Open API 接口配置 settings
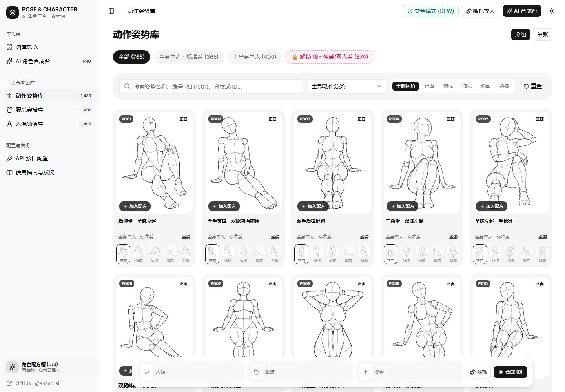Image resolution: width=565 pixels, height=392 pixels. (x=50, y=158)
